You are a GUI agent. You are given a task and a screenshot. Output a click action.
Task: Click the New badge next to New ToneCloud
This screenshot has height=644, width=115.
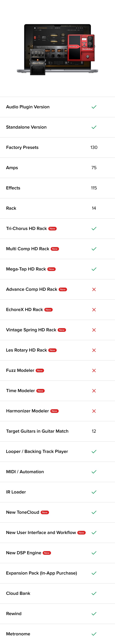[x=45, y=513]
